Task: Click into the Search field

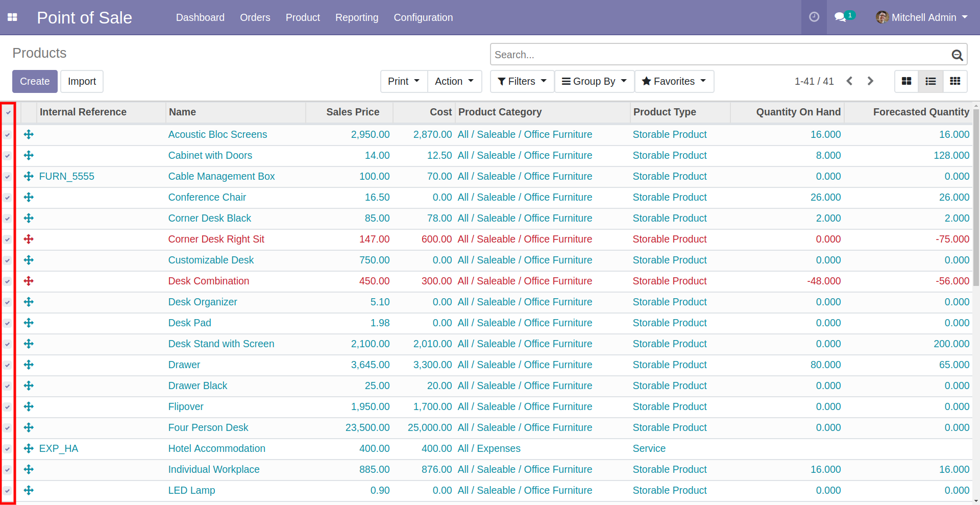Action: (719, 55)
